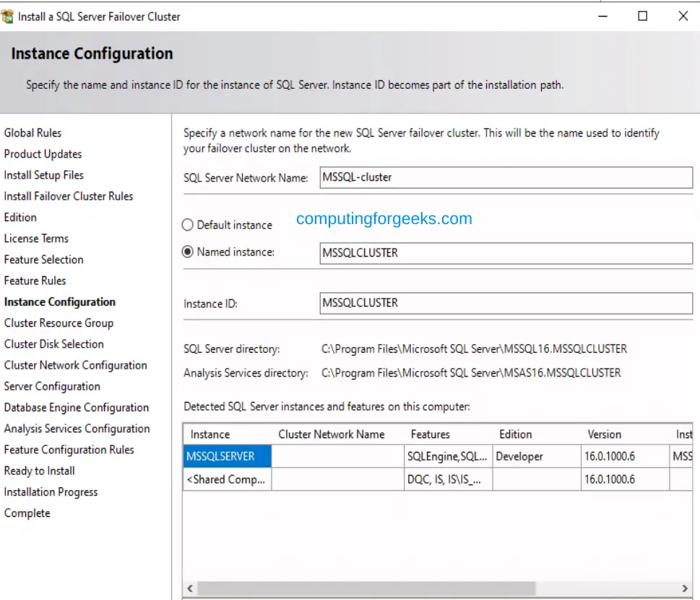Select the Complete step
This screenshot has height=600, width=700.
point(27,513)
